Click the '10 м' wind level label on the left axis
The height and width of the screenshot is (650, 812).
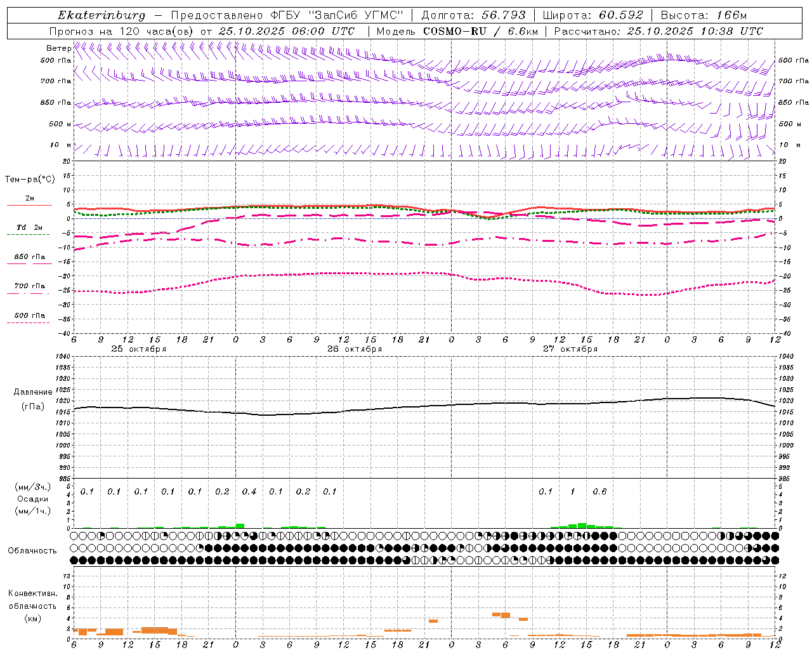61,145
